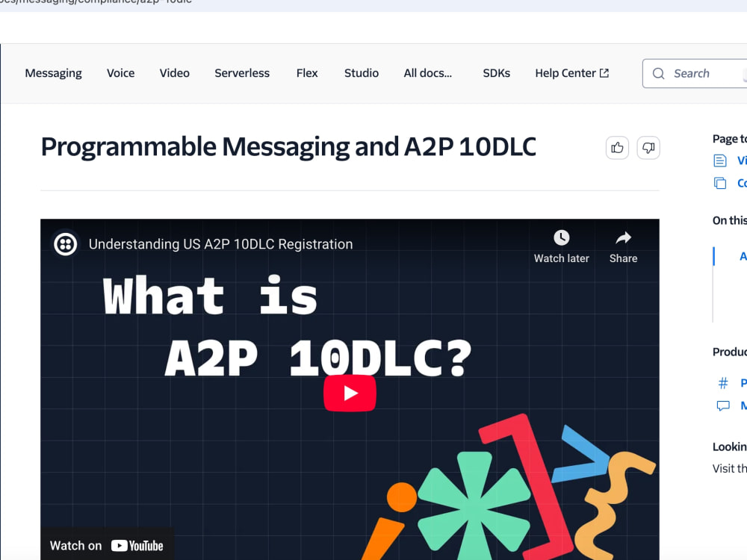
Task: Click the external link icon beside Help Center
Action: click(604, 73)
